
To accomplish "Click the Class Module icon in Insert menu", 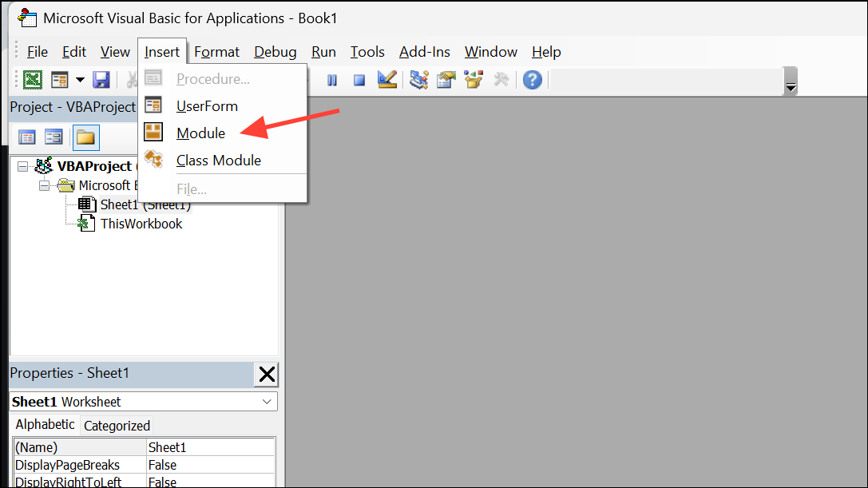I will point(153,160).
